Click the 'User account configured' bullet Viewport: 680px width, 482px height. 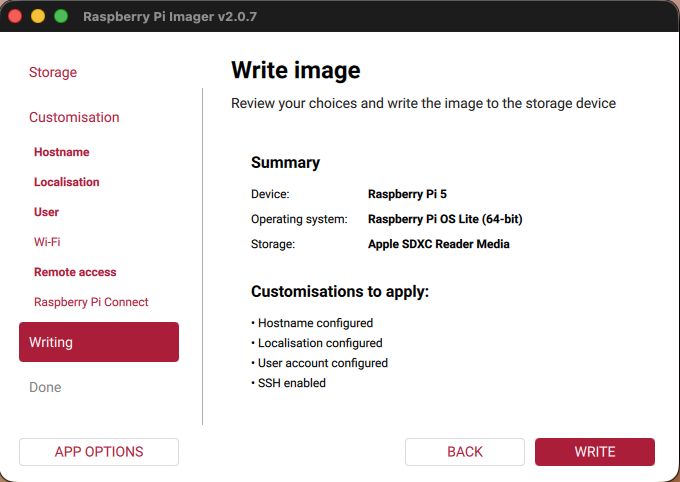pyautogui.click(x=320, y=363)
